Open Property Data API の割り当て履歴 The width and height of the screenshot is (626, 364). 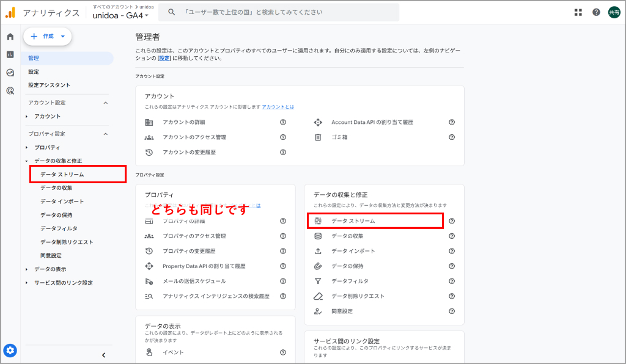pyautogui.click(x=204, y=266)
